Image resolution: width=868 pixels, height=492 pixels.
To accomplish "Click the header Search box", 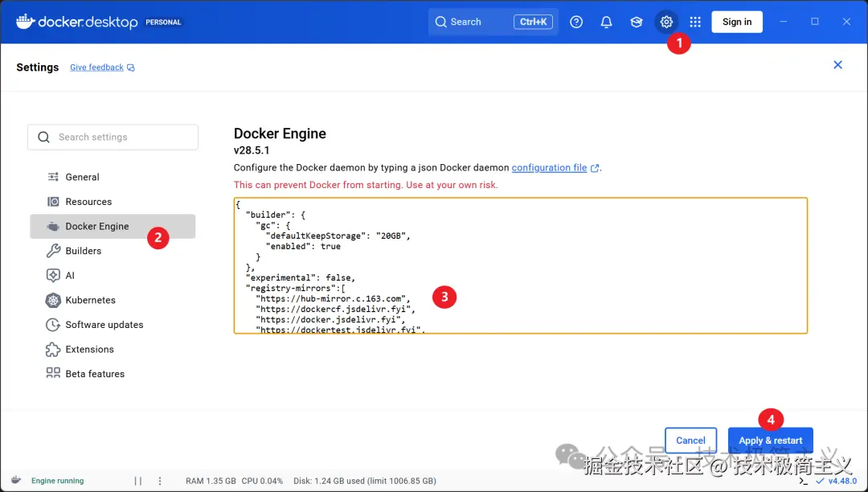I will coord(493,23).
